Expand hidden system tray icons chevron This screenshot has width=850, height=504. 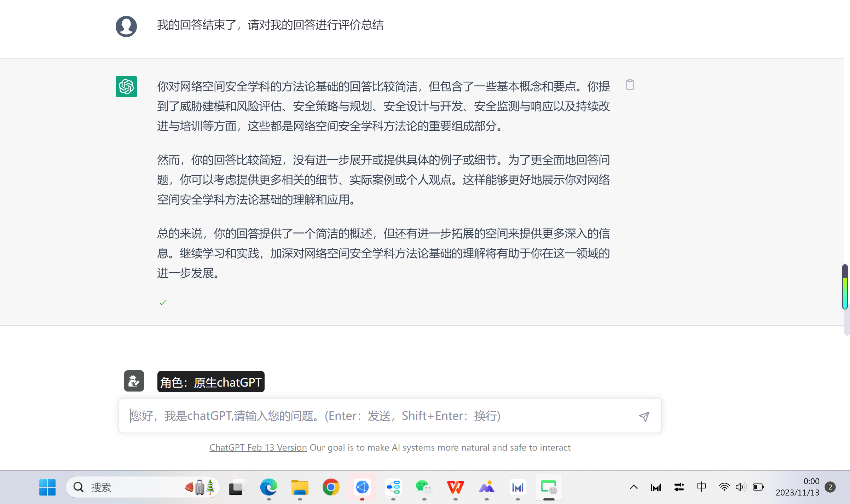click(634, 487)
